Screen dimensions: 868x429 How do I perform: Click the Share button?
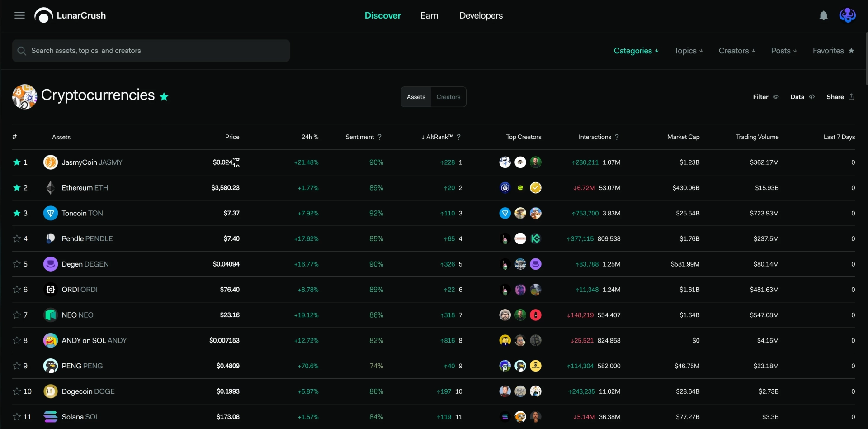[840, 97]
